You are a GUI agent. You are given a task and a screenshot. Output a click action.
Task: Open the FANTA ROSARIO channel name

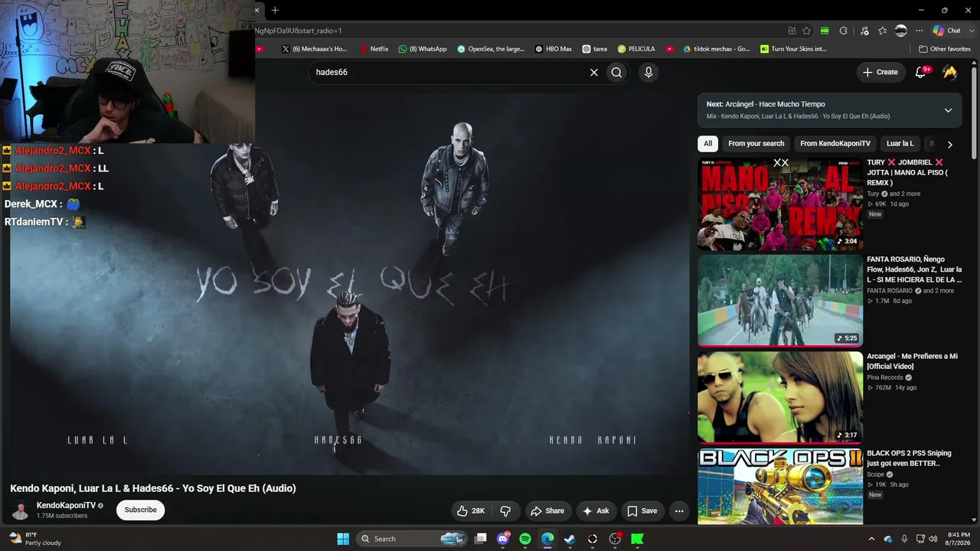click(890, 291)
